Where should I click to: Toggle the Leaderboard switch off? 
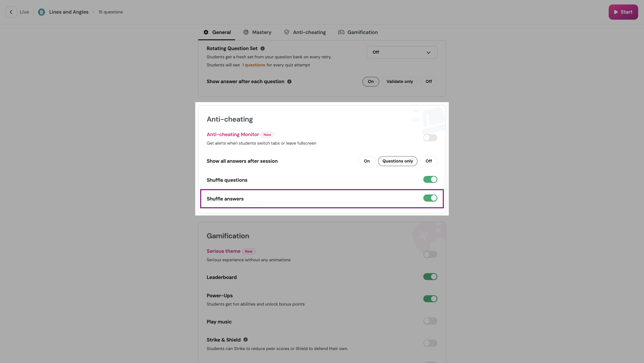click(430, 276)
